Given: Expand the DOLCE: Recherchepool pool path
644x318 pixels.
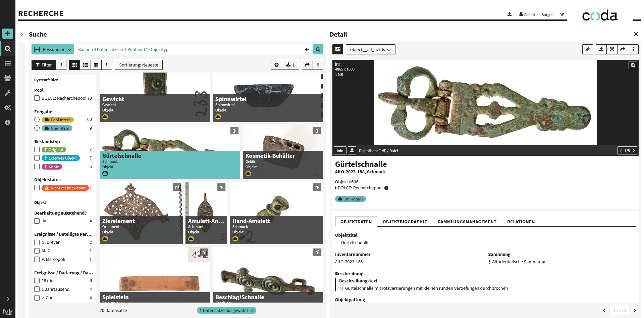Looking at the screenshot, I should pyautogui.click(x=336, y=188).
